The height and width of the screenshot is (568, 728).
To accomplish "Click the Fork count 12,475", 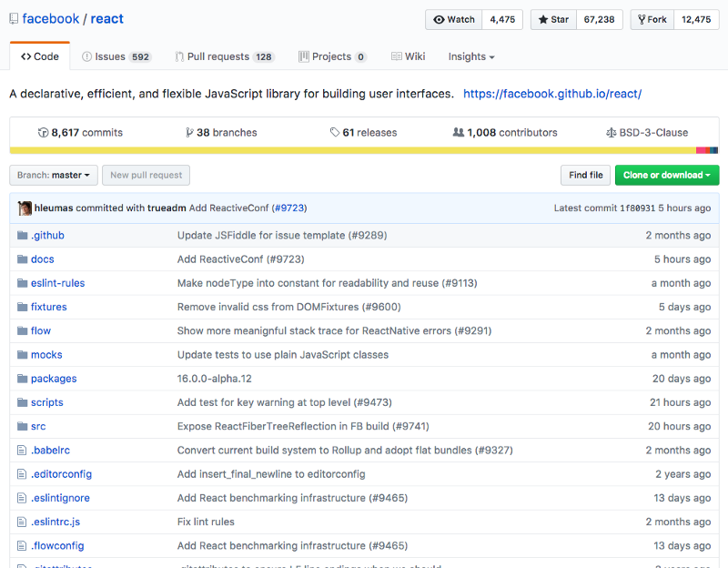I will [696, 19].
